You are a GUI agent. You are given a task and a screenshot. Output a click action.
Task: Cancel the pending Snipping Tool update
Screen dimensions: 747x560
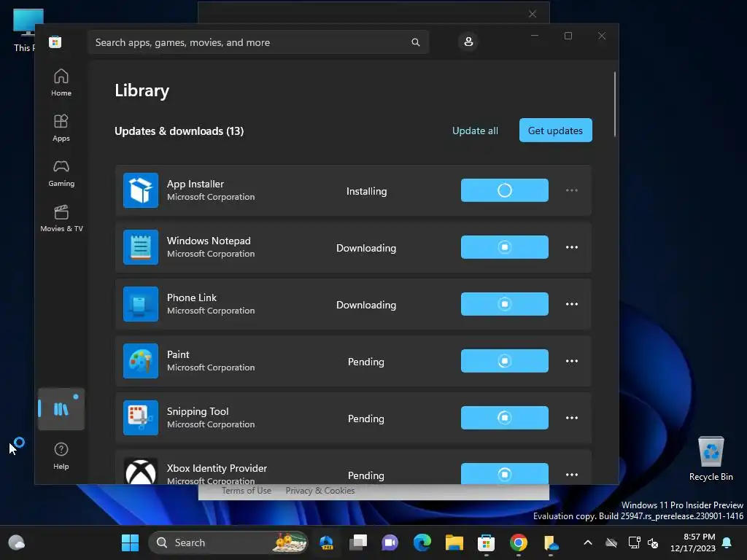(505, 418)
